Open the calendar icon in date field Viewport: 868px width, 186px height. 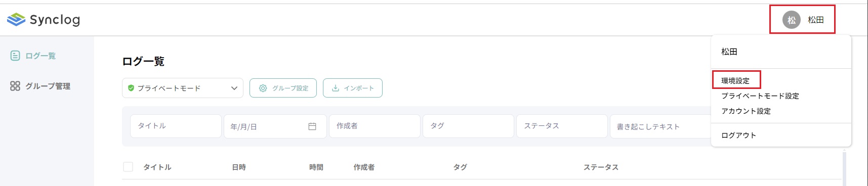coord(312,126)
